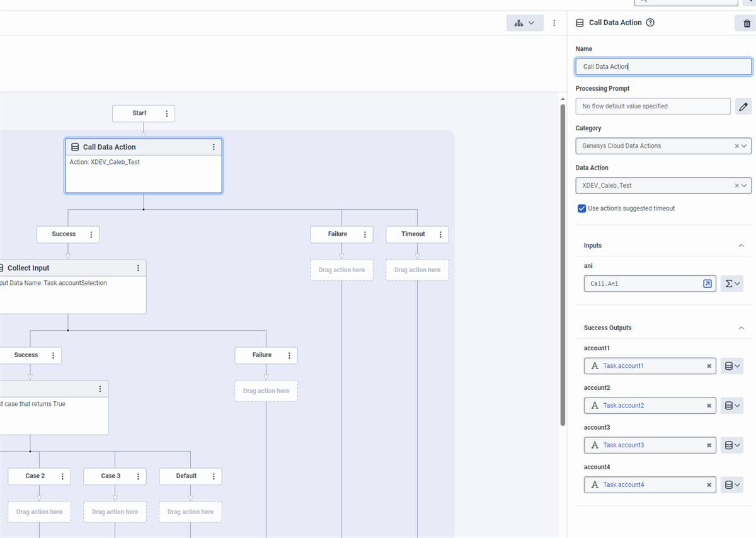Open the ani expression mode dropdown
The height and width of the screenshot is (538, 756).
click(732, 284)
